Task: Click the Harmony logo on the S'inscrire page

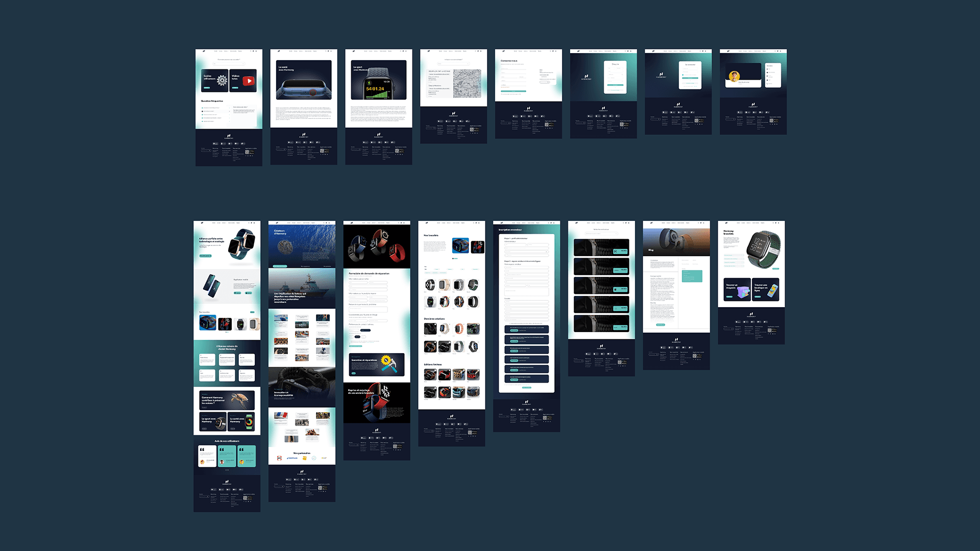Action: [586, 78]
